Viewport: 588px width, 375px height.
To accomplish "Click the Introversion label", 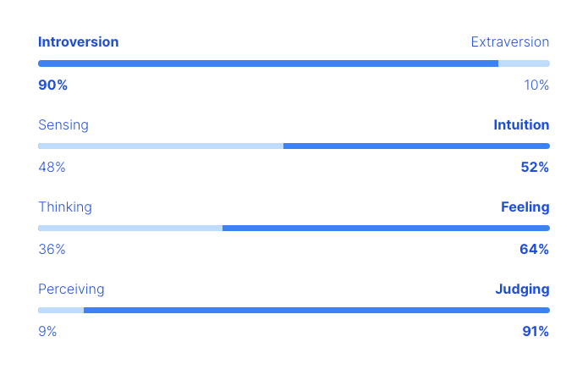I will pos(78,42).
